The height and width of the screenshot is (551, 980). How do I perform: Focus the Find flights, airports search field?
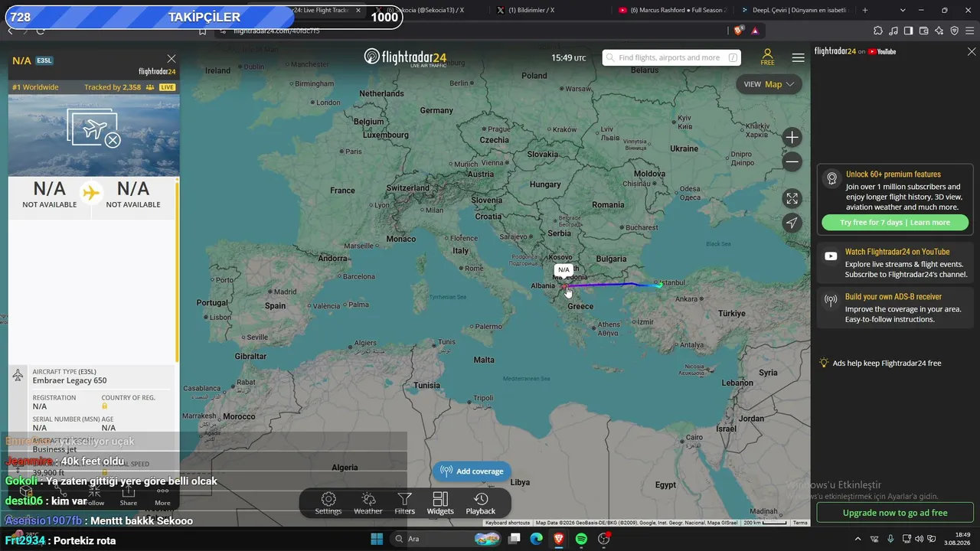671,57
